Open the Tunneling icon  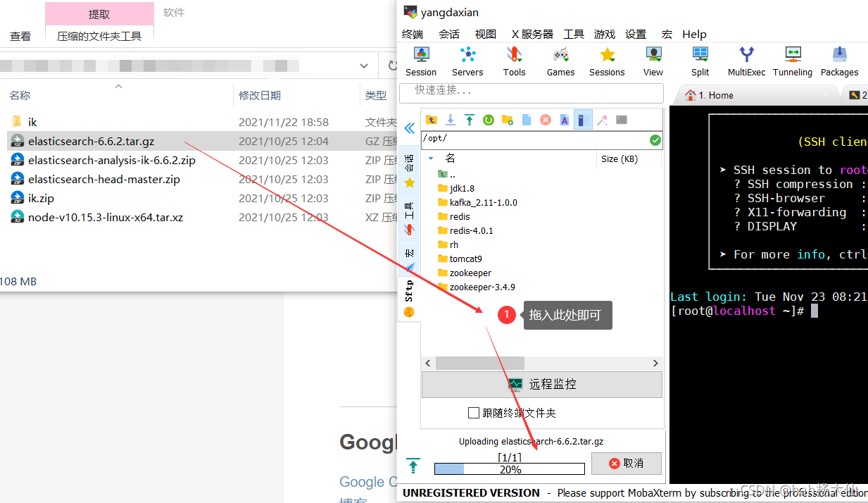click(793, 61)
